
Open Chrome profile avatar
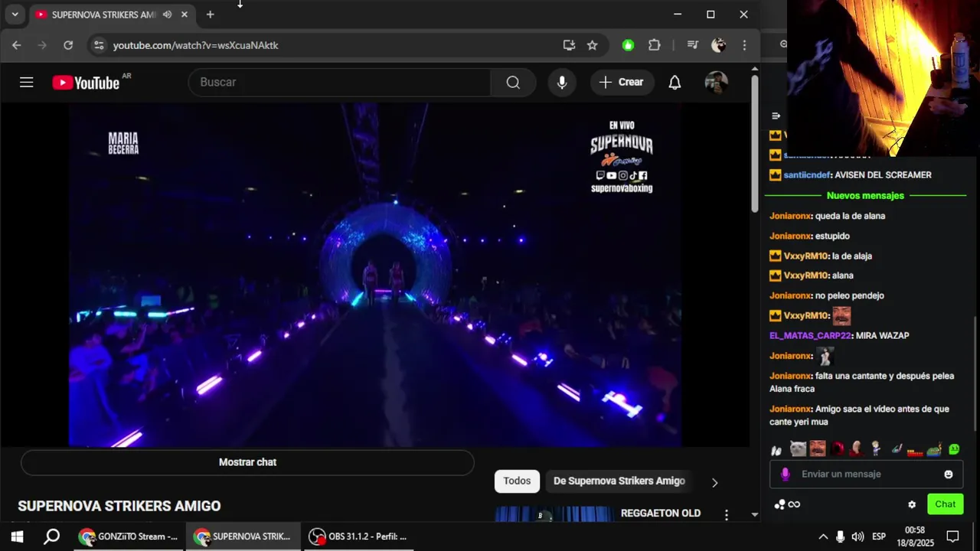coord(718,45)
